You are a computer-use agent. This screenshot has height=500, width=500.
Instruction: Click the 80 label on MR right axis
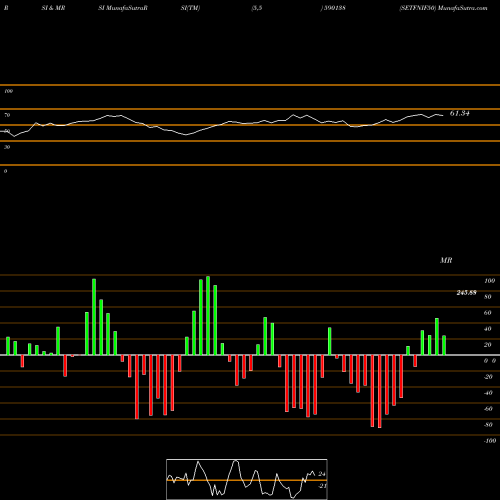[488, 297]
